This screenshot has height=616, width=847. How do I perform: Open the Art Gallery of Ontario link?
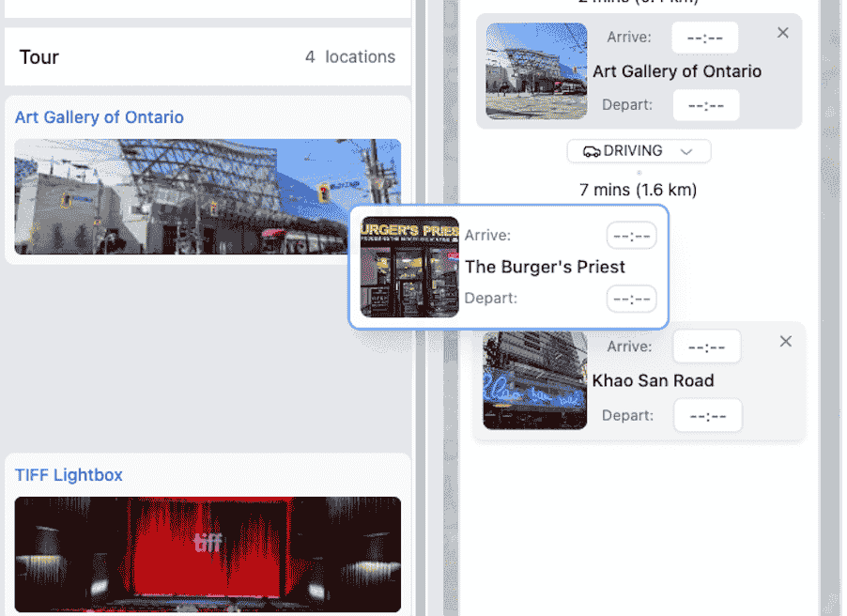100,117
